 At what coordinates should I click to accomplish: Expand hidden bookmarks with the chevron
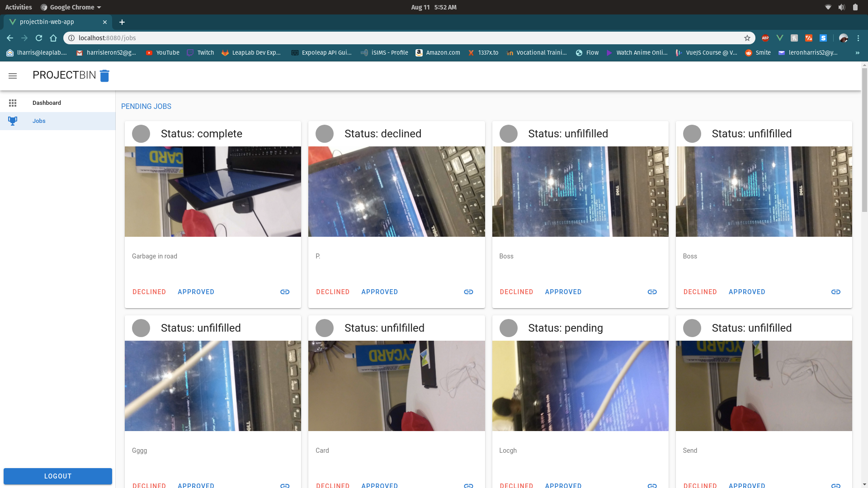click(857, 53)
